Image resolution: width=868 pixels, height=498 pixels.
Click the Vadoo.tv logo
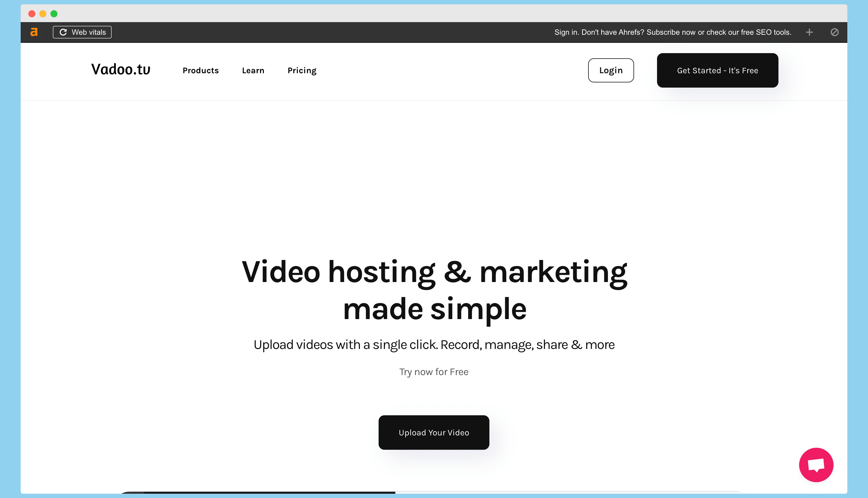coord(121,70)
